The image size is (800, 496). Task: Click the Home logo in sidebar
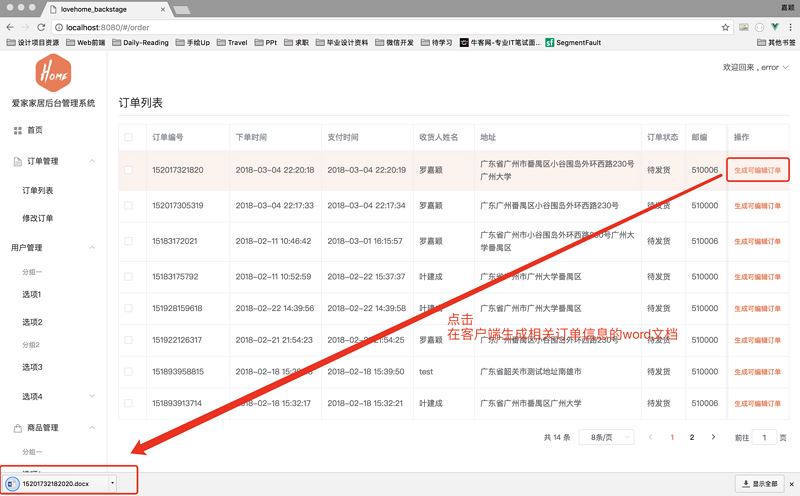[53, 73]
